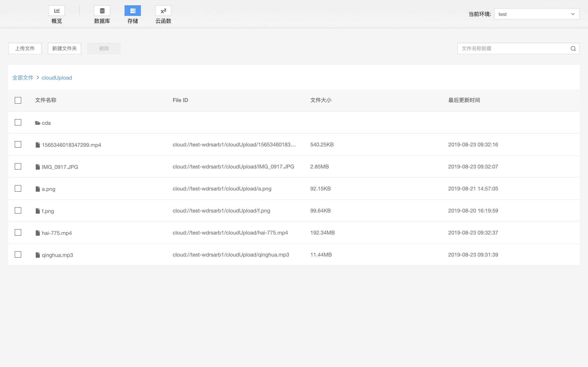Select checkbox next to f.png

pos(18,210)
